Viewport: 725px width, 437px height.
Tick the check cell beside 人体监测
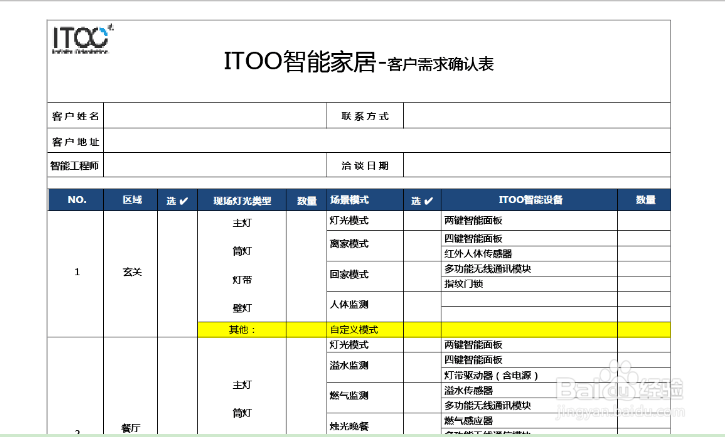[x=422, y=306]
